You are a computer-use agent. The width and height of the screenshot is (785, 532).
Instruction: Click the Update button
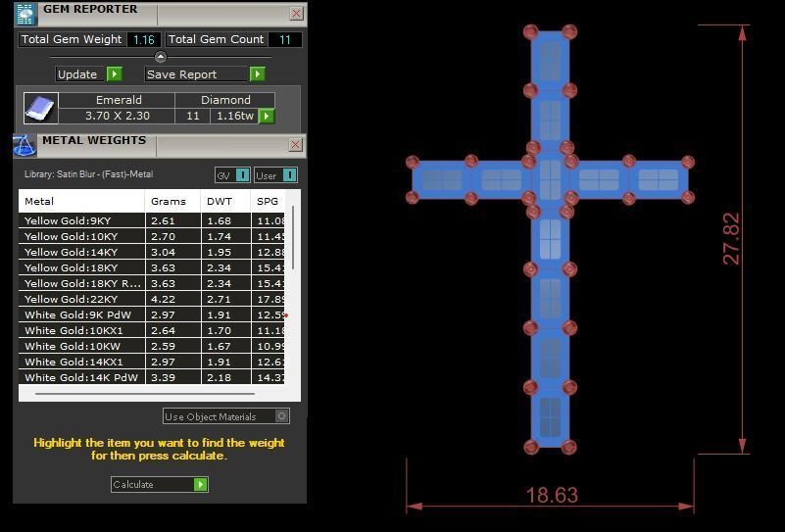click(x=81, y=74)
